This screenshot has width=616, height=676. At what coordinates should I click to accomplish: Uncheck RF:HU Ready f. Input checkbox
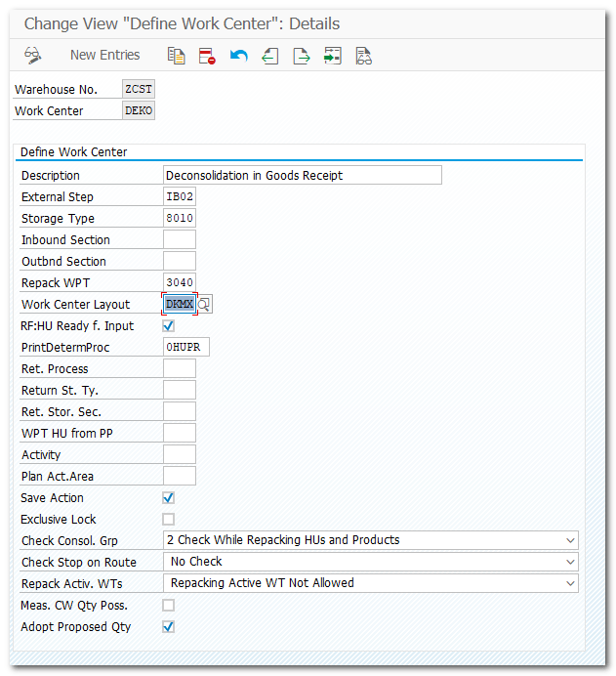[168, 326]
